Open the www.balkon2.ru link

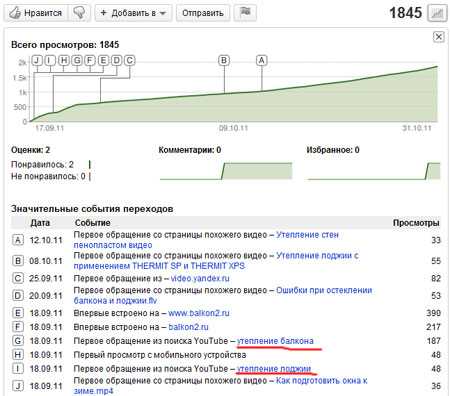[x=199, y=313]
